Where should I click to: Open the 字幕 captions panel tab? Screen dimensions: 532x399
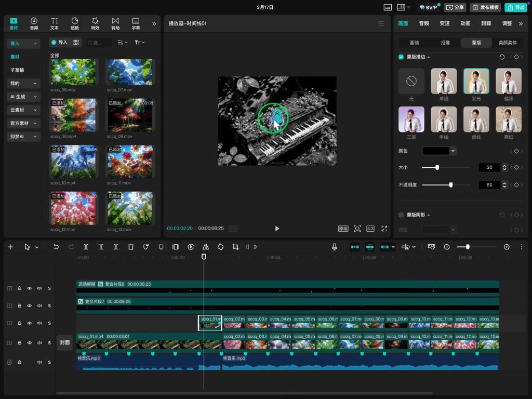coord(136,23)
